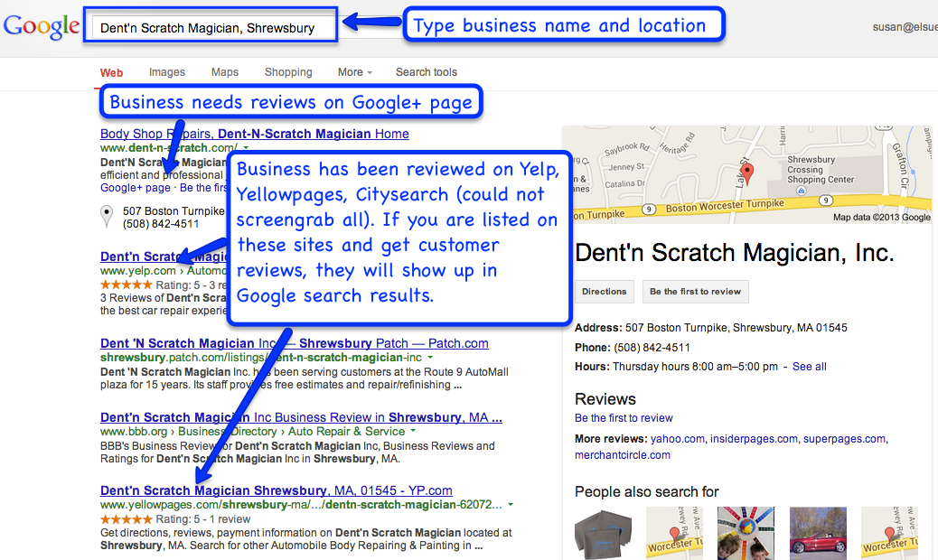Click the Yelp result's orange star rating
Viewport: 938px width, 560px height.
coord(127,285)
